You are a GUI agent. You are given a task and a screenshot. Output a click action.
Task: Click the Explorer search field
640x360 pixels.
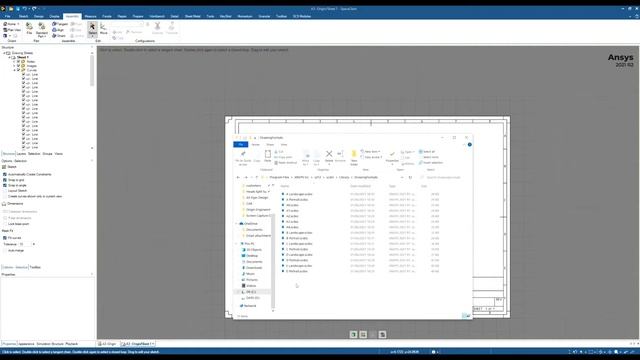[x=444, y=178]
